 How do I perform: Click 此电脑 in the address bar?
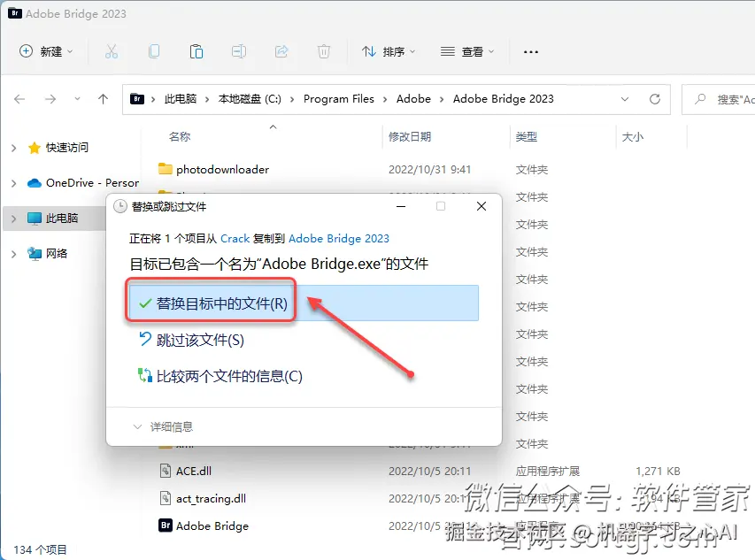tap(181, 99)
